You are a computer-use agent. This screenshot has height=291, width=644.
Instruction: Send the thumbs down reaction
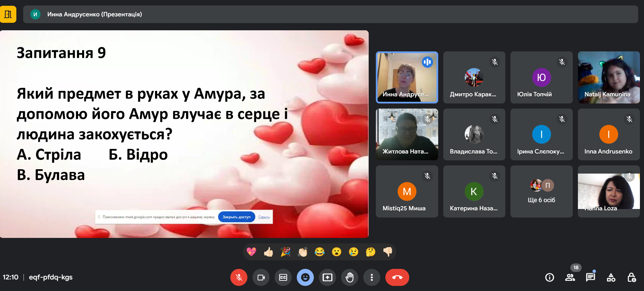coord(388,252)
